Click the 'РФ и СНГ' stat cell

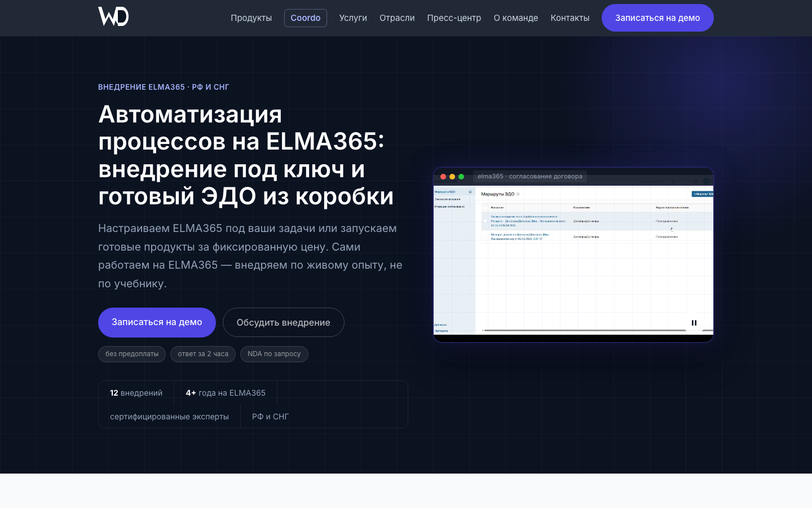pyautogui.click(x=270, y=417)
